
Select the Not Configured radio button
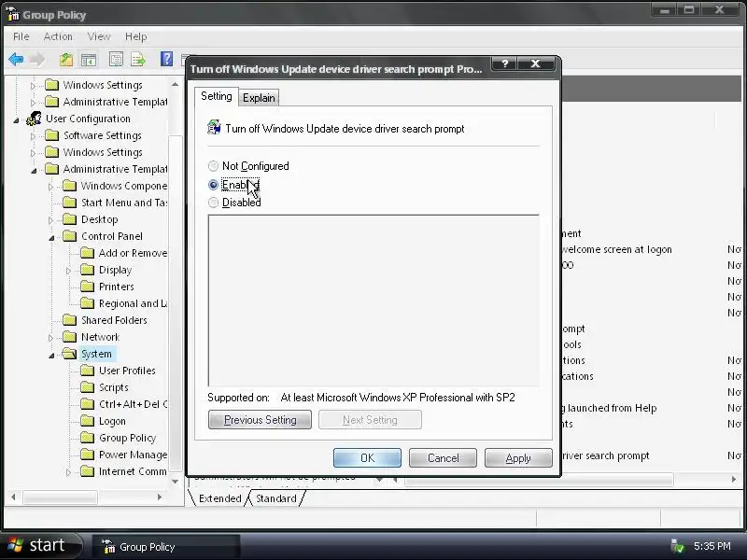pos(213,166)
